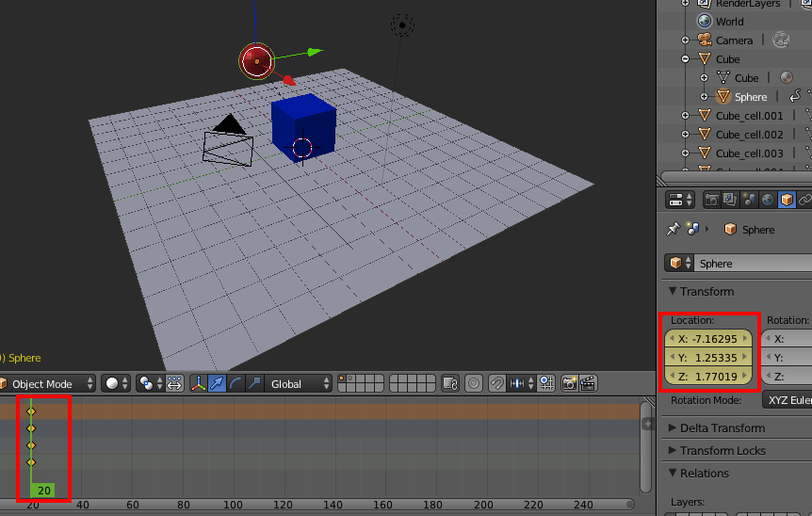Switch to the World properties tab

tap(768, 200)
